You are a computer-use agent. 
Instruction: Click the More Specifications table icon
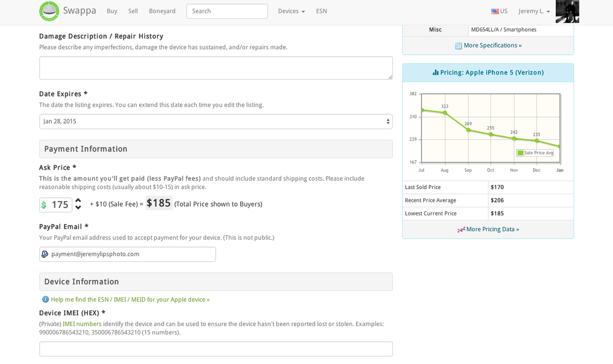(x=458, y=46)
